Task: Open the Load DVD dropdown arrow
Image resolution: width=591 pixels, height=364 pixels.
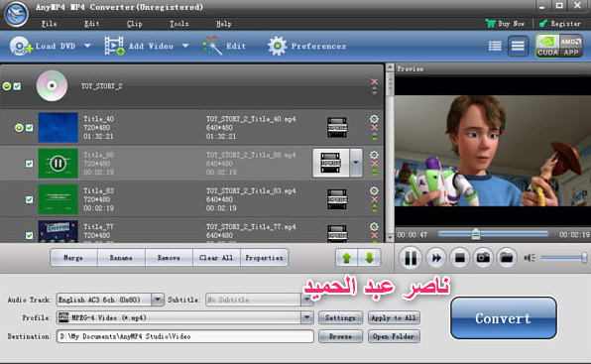Action: point(87,46)
